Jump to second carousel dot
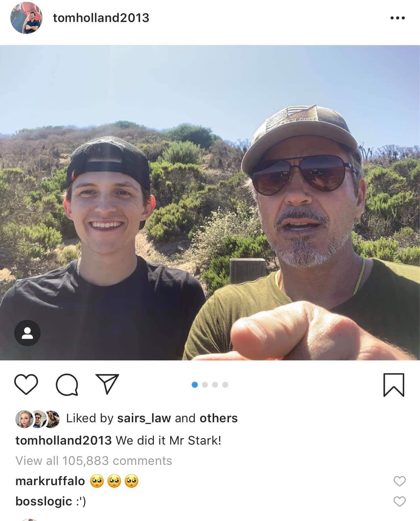The height and width of the screenshot is (521, 420). (205, 385)
